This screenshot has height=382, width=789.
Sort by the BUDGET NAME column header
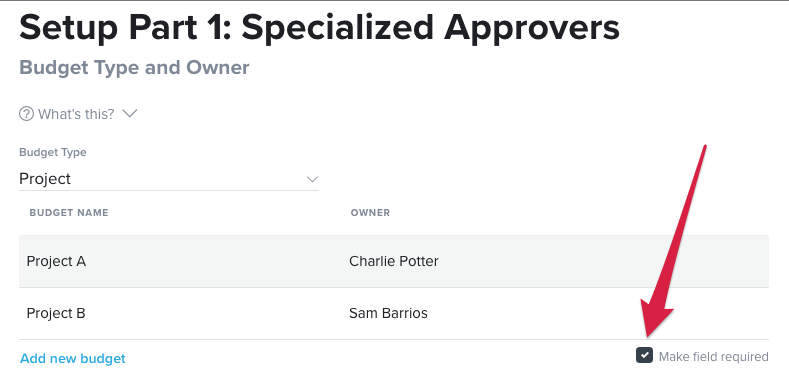pyautogui.click(x=69, y=213)
